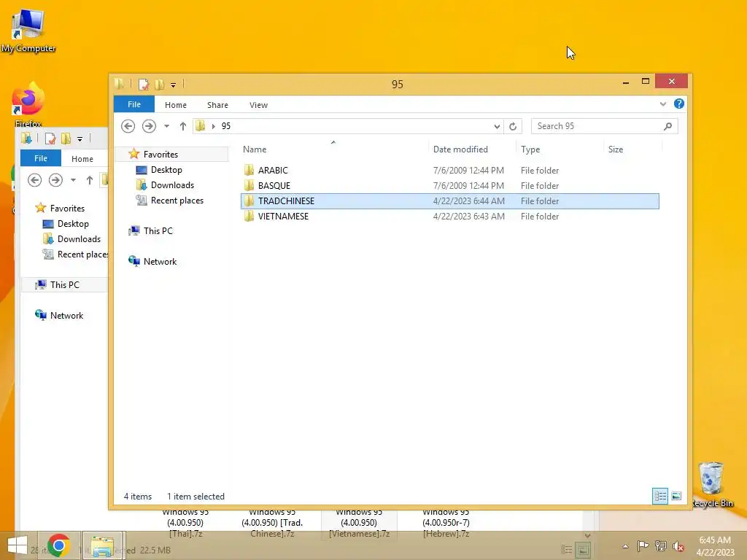Click Properties icon in 95 title bar
This screenshot has width=747, height=560.
(x=144, y=85)
